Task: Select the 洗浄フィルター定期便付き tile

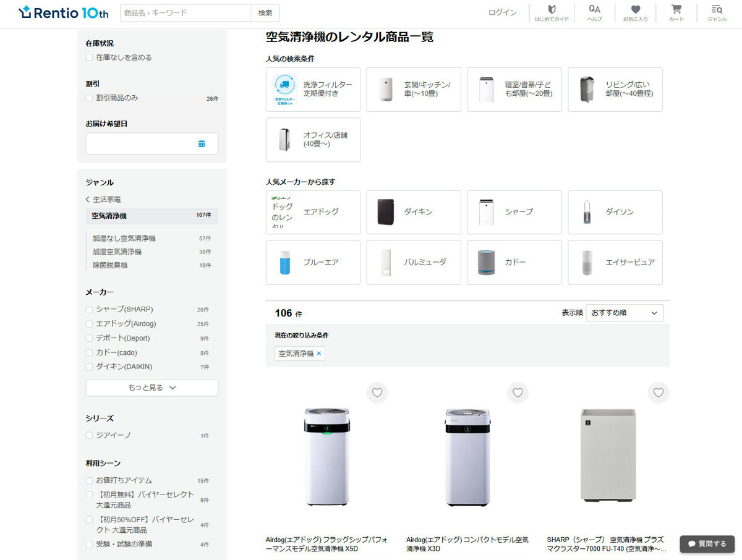Action: pyautogui.click(x=313, y=90)
